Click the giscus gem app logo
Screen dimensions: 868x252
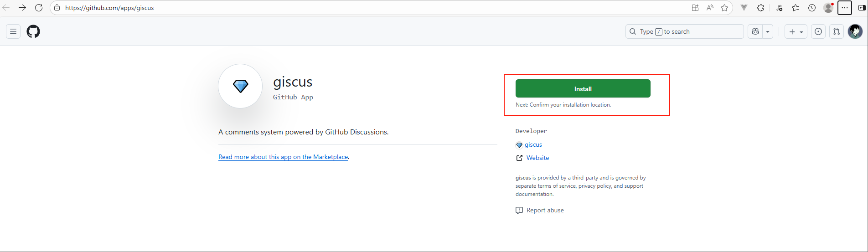[x=240, y=86]
